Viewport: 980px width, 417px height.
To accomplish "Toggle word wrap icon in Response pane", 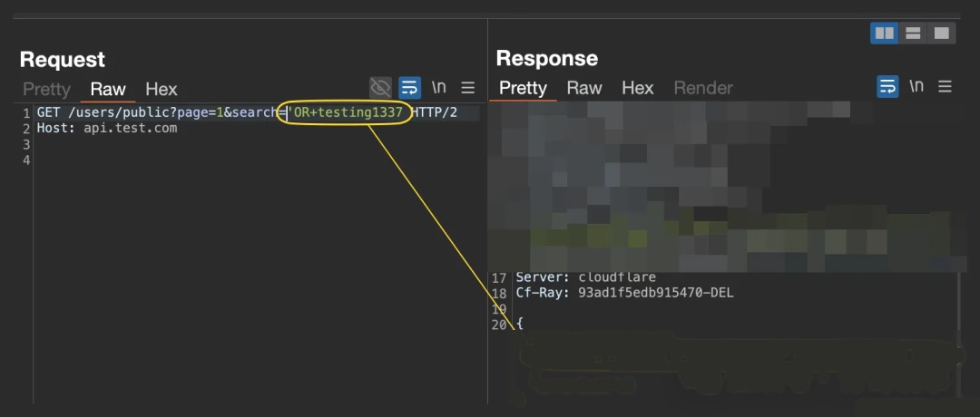I will pyautogui.click(x=887, y=87).
